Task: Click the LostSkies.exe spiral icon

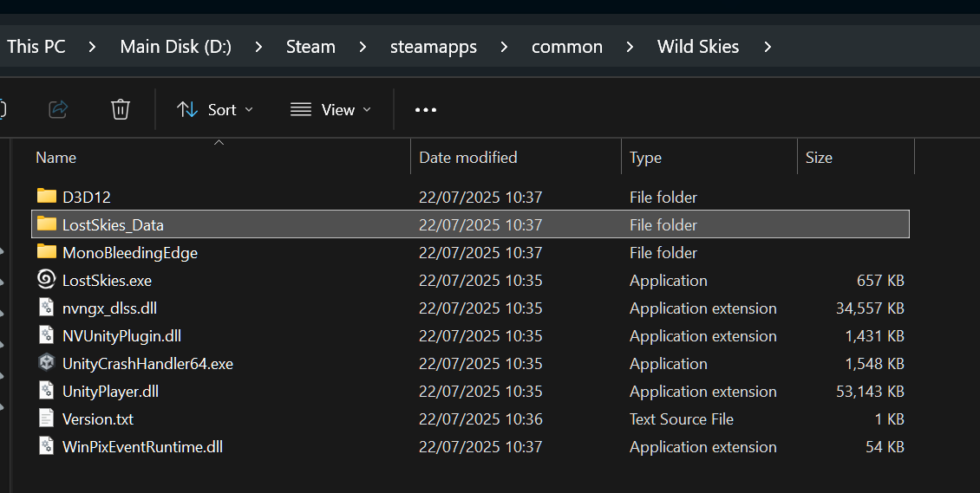Action: (47, 279)
